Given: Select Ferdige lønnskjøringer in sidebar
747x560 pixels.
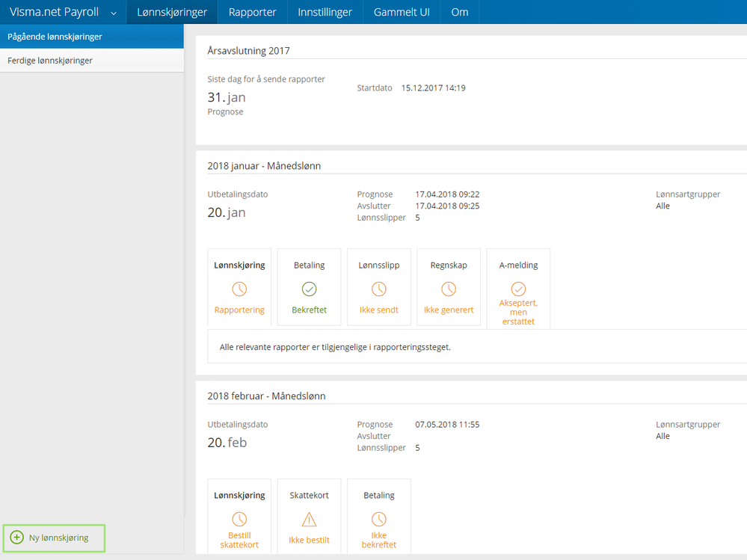Looking at the screenshot, I should (92, 61).
